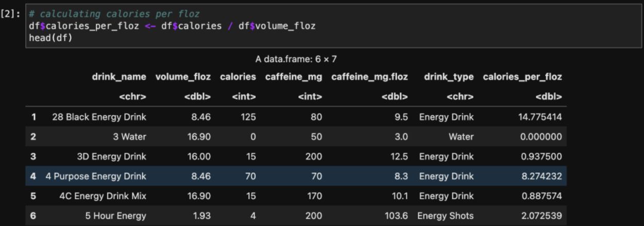
Task: Click the '4 Purpose Energy Drink' cell
Action: 96,176
